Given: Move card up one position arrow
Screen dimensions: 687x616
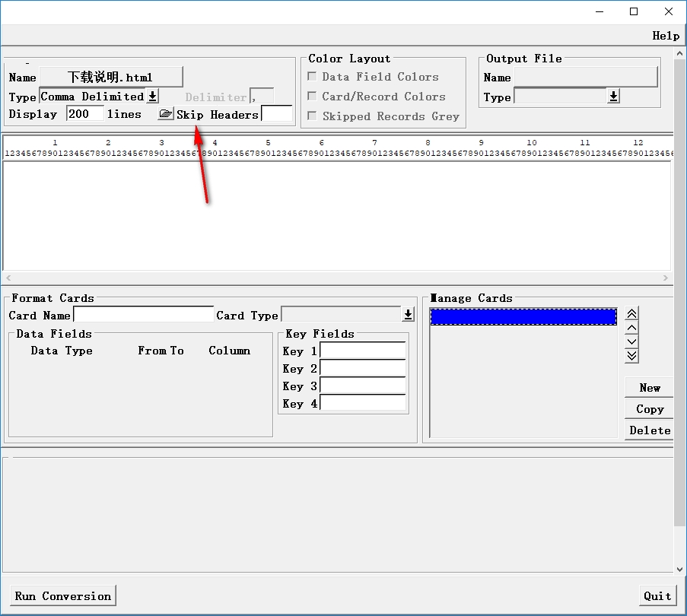Looking at the screenshot, I should pyautogui.click(x=631, y=328).
